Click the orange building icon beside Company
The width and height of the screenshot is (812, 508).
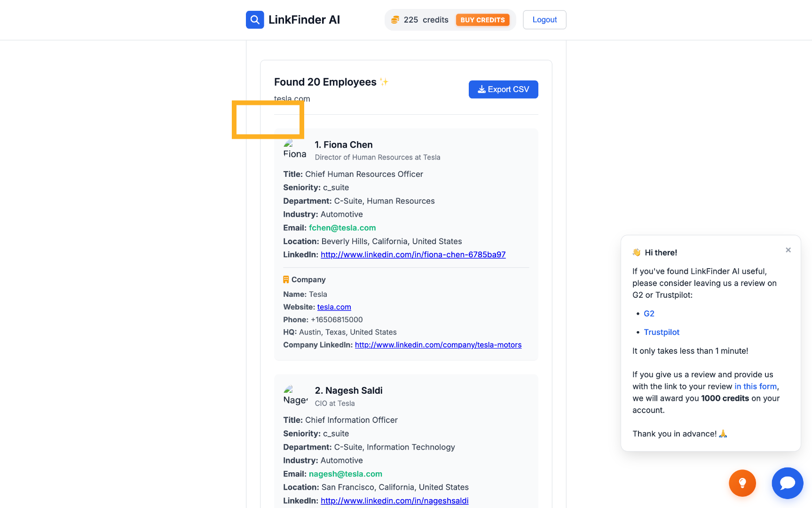(x=286, y=279)
